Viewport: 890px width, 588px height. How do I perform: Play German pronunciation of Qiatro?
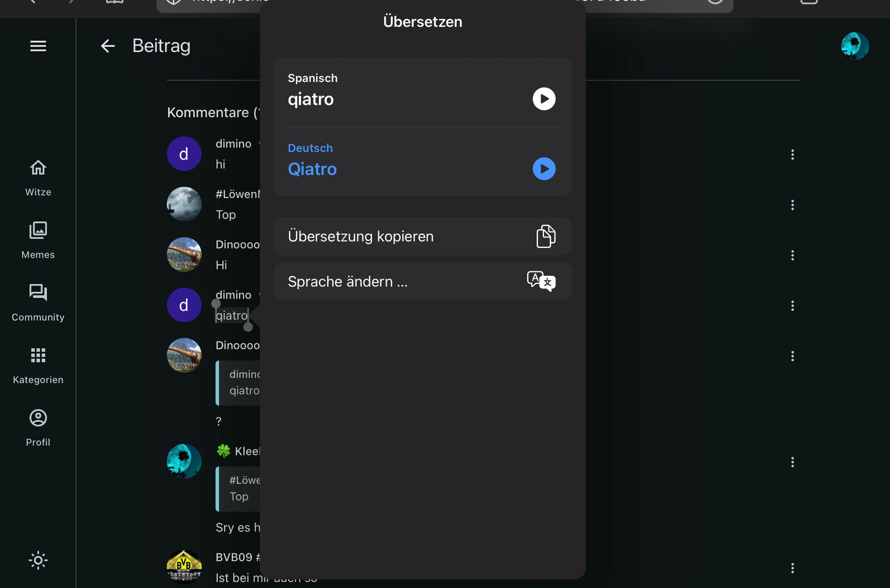click(544, 169)
